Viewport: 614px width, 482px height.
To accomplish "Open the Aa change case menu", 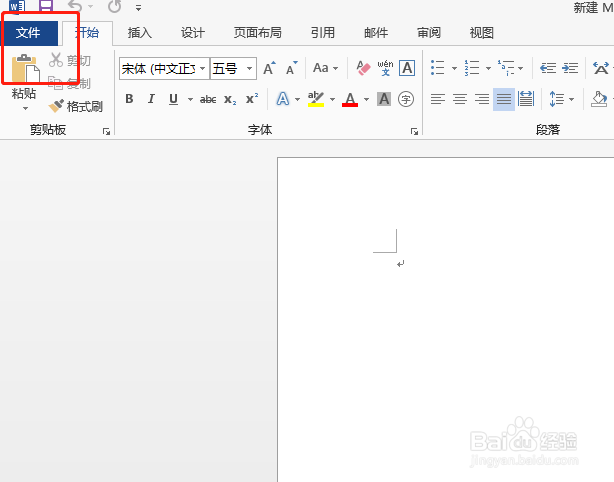I will (x=325, y=68).
